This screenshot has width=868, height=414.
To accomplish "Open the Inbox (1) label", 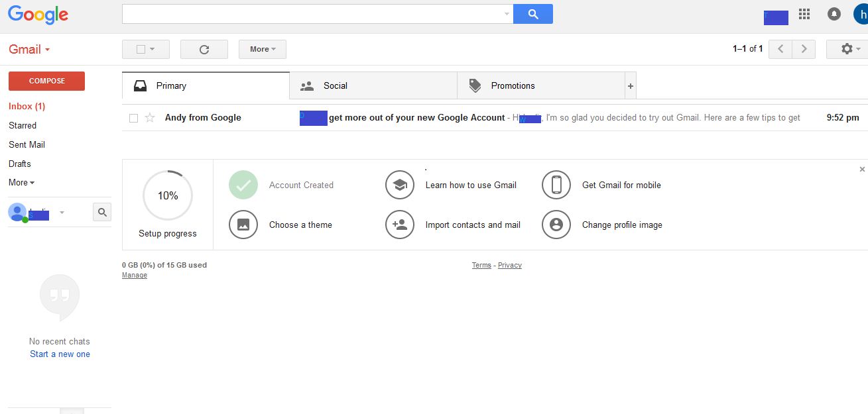I will (x=27, y=106).
